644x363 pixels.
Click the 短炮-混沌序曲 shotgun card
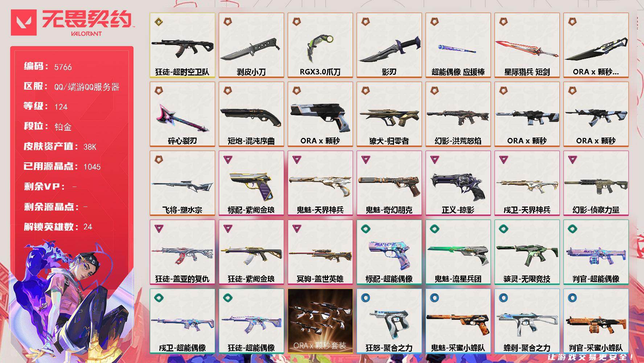(251, 114)
